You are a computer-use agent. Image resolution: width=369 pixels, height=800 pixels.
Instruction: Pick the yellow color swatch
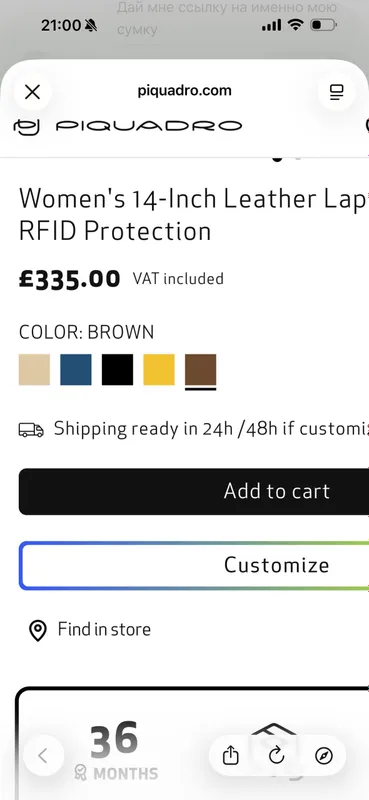159,369
